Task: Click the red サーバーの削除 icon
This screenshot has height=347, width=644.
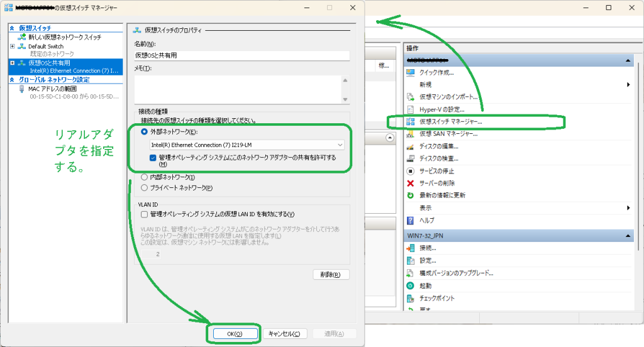Action: pos(411,183)
